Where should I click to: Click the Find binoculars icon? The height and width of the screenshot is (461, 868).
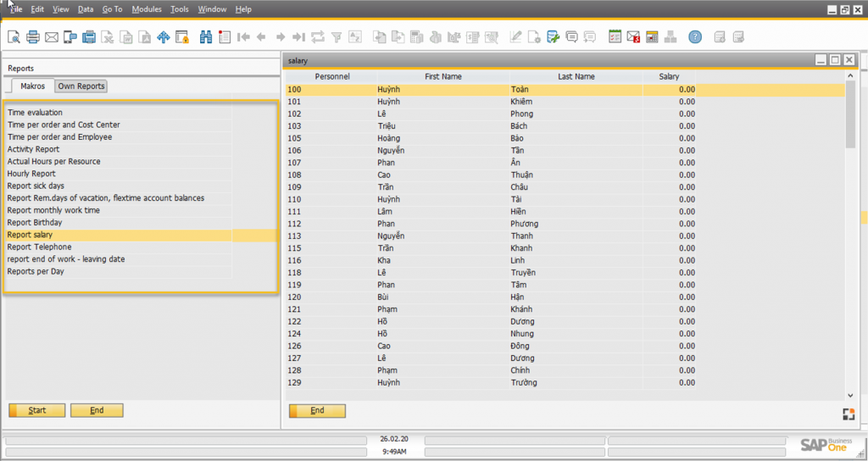point(206,37)
